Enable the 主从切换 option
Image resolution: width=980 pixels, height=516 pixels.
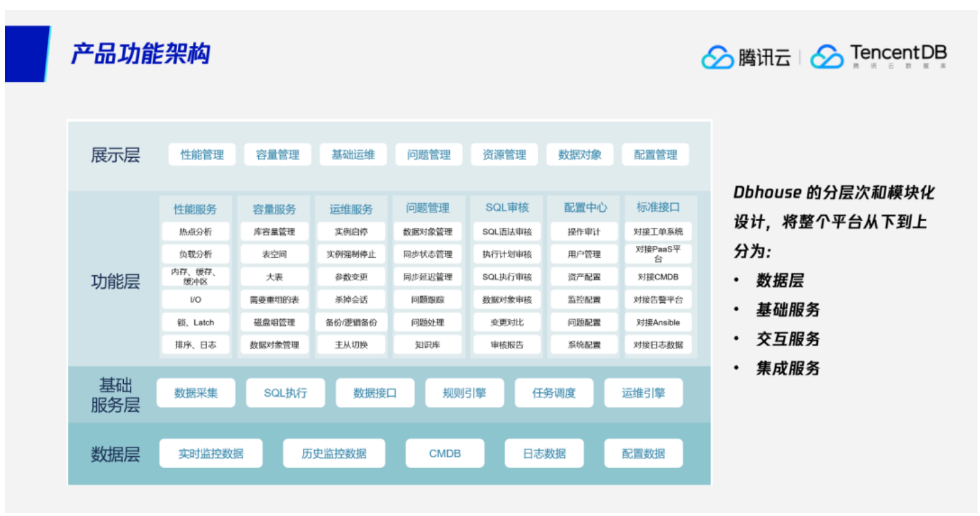tap(352, 344)
